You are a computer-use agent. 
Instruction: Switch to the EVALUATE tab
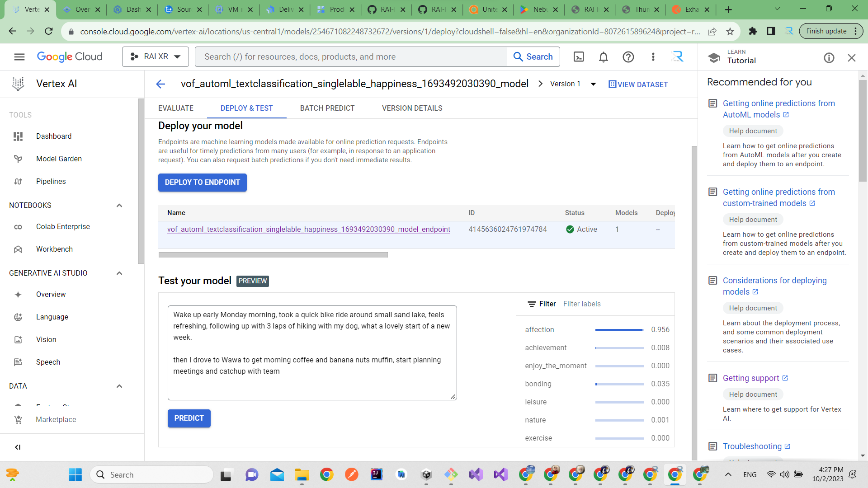[176, 108]
